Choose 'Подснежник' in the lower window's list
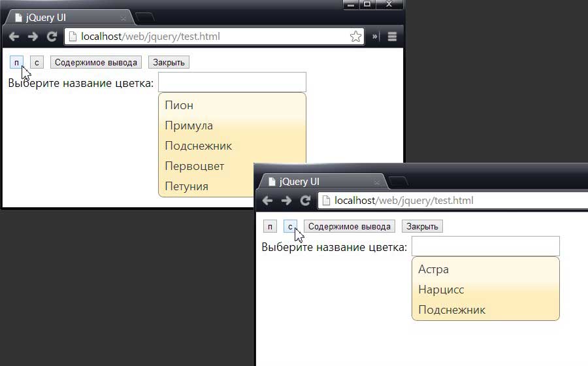Viewport: 588px width, 366px height. 485,310
